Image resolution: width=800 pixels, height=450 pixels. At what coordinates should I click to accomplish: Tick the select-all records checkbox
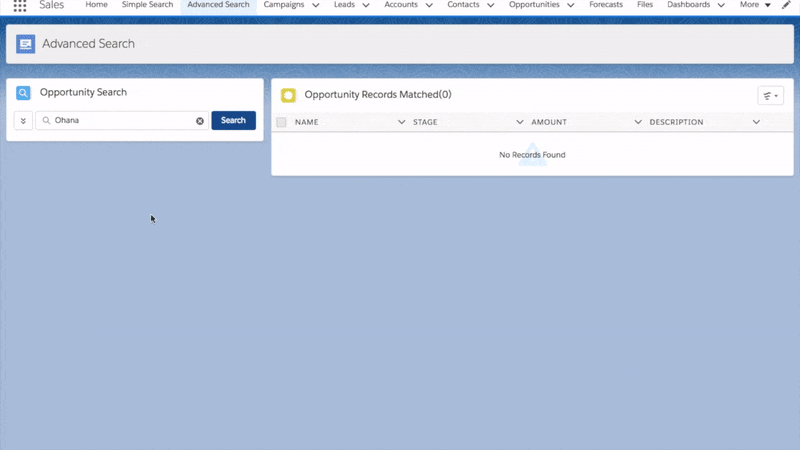point(281,122)
